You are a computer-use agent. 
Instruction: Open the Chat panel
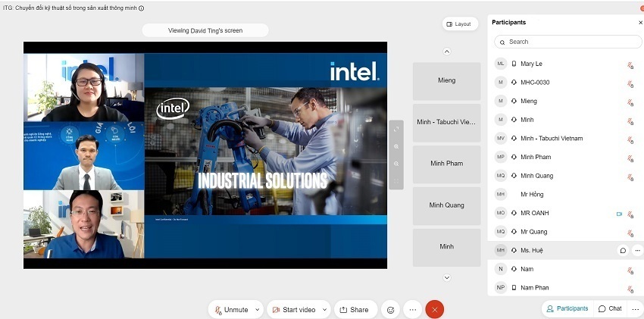pos(610,308)
